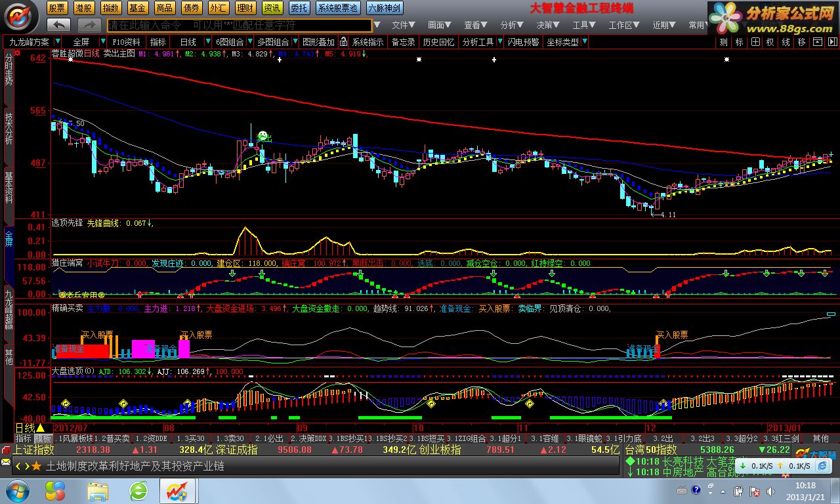Expand the 多图组合 multi-chart dropdown
The image size is (840, 504).
click(294, 41)
